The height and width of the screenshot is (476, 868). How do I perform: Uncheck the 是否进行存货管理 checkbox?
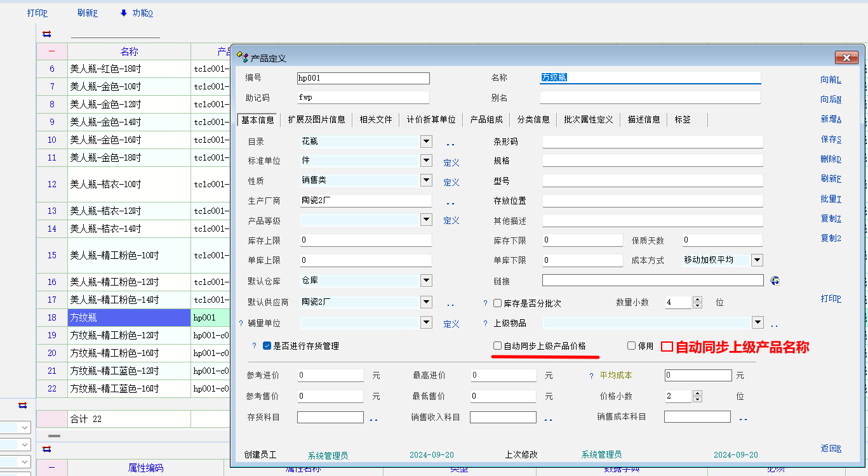[x=267, y=346]
